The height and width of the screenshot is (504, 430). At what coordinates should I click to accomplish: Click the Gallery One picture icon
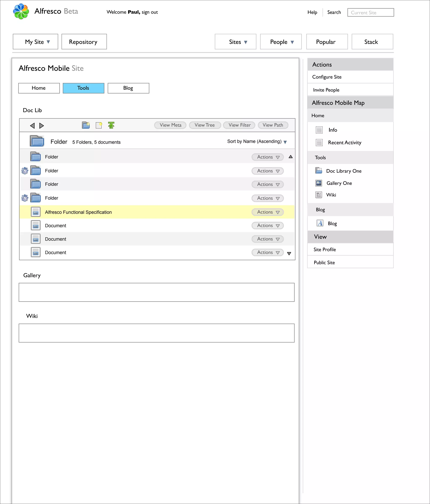(x=319, y=183)
